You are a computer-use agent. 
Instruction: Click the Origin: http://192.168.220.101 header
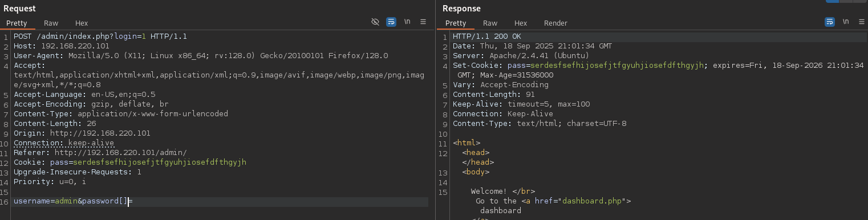click(x=82, y=133)
